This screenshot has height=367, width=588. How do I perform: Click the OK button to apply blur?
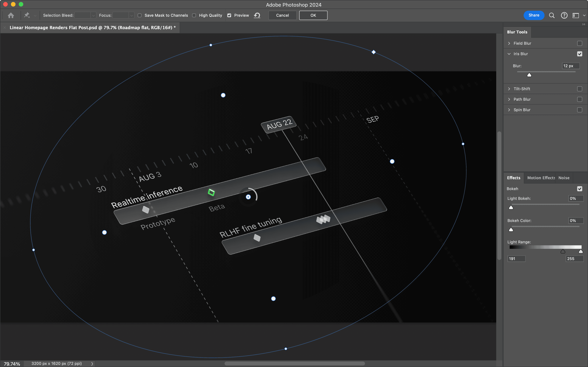pyautogui.click(x=313, y=15)
